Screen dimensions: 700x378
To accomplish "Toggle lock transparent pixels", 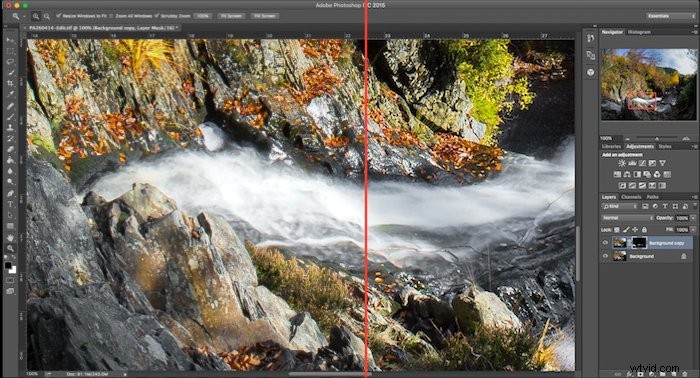I will (x=617, y=230).
